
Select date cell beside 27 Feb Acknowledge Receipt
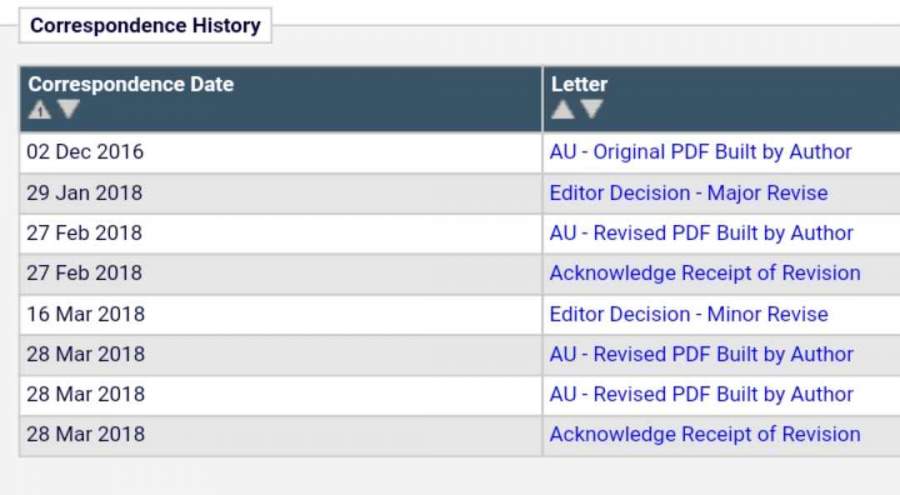tap(85, 273)
